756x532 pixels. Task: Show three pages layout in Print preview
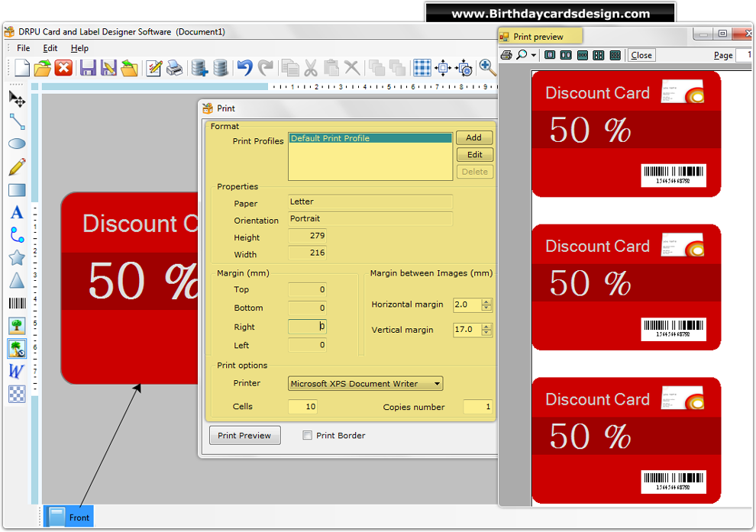[583, 55]
